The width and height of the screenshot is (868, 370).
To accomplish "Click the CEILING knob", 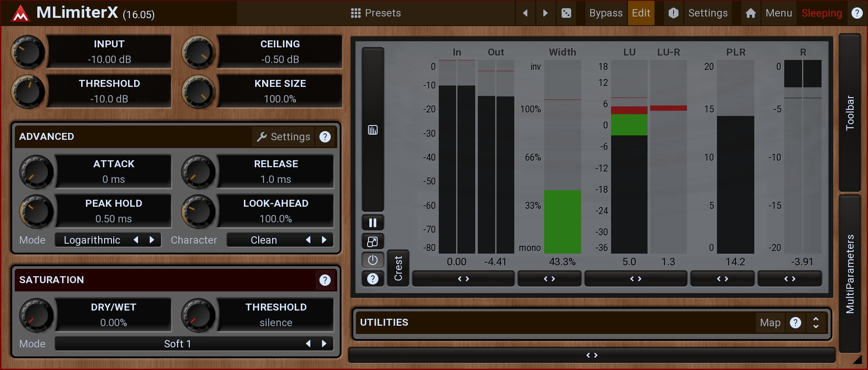I will [x=198, y=52].
